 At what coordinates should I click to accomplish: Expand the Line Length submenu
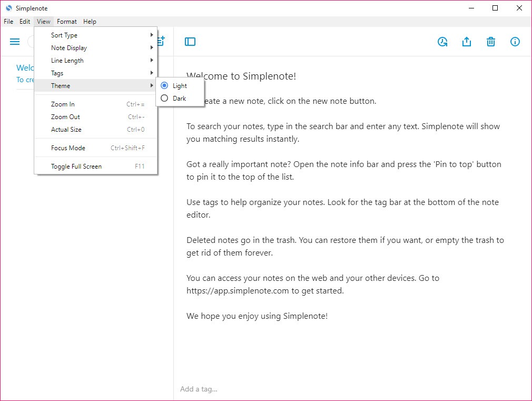pos(96,61)
